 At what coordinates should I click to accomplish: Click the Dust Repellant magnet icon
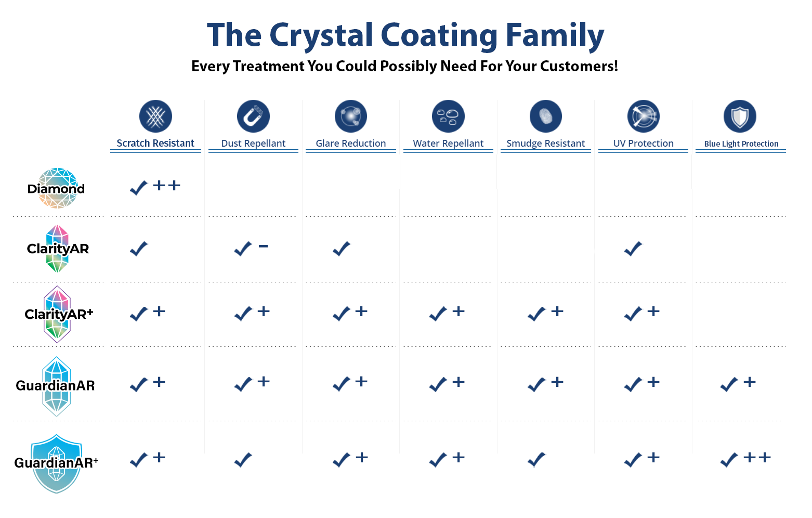pos(253,116)
